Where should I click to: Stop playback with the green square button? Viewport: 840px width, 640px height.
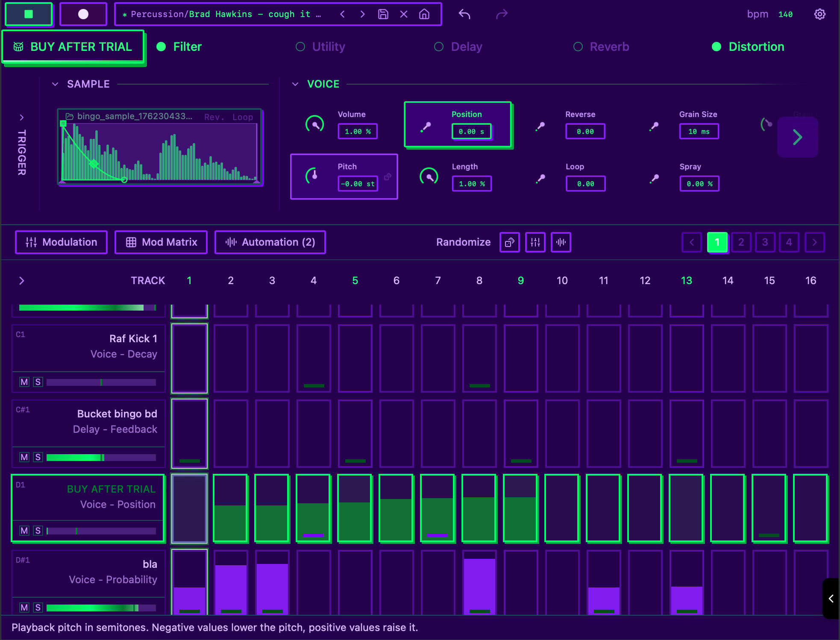(x=29, y=14)
